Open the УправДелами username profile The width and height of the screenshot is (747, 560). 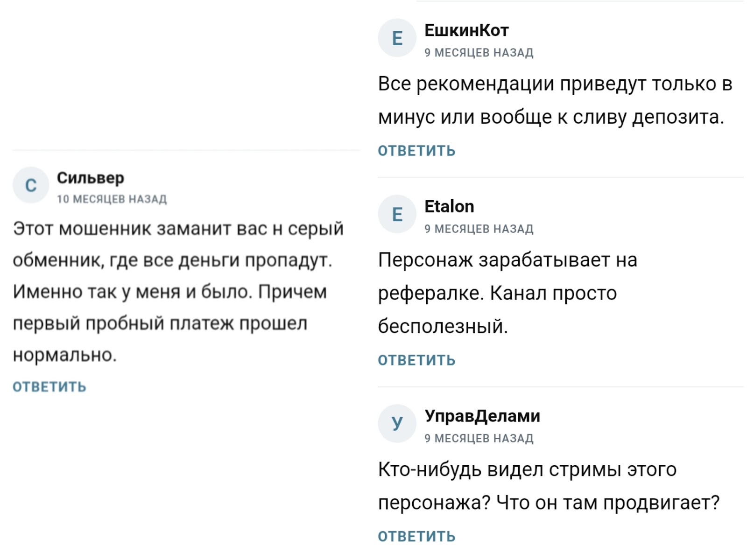[x=482, y=415]
